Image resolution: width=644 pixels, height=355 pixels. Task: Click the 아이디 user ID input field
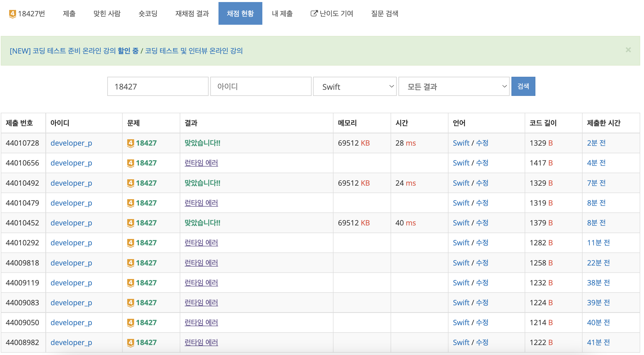pos(261,87)
